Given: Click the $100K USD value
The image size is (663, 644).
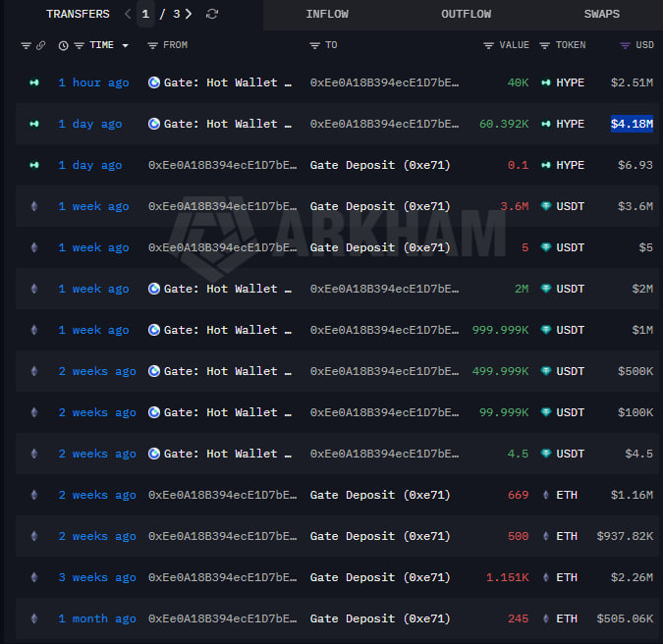Looking at the screenshot, I should pyautogui.click(x=635, y=412).
